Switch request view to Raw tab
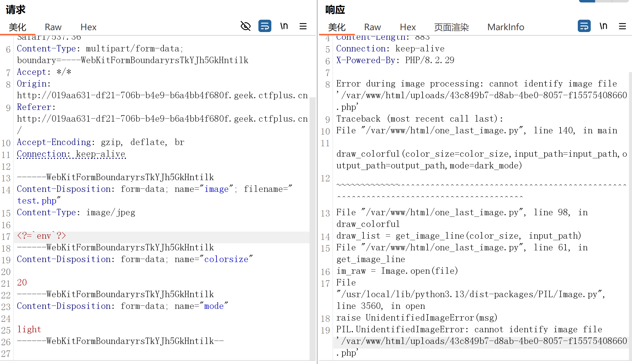Screen dimensions: 632x364 point(53,27)
